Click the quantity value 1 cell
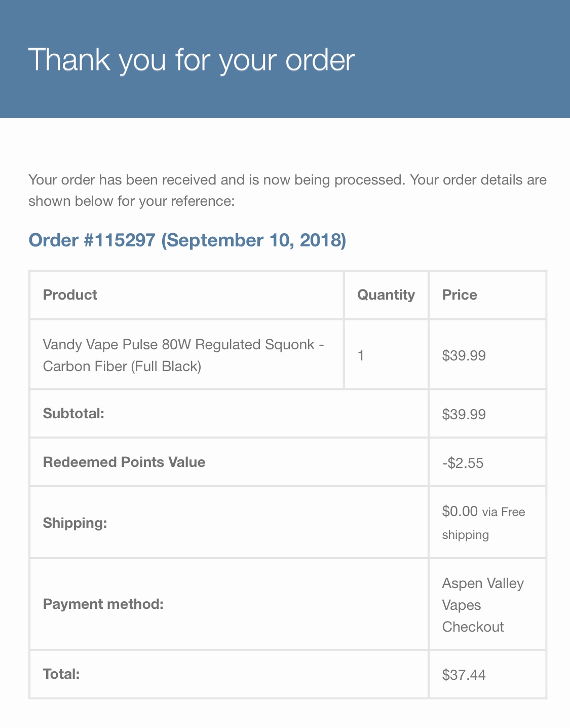This screenshot has width=570, height=728. point(361,355)
